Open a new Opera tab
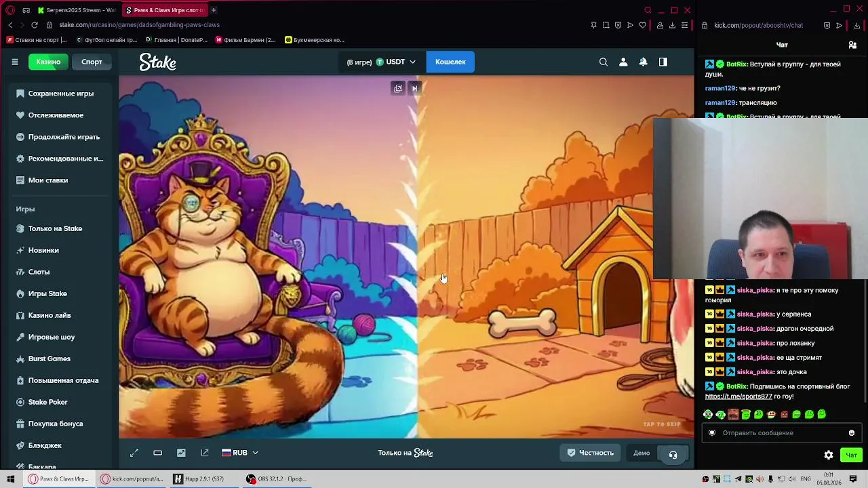 pyautogui.click(x=213, y=10)
